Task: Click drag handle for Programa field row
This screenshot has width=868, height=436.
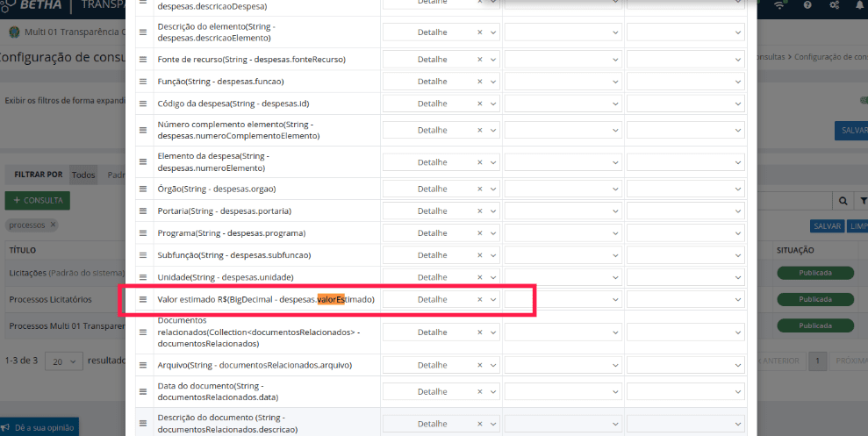Action: pos(143,233)
